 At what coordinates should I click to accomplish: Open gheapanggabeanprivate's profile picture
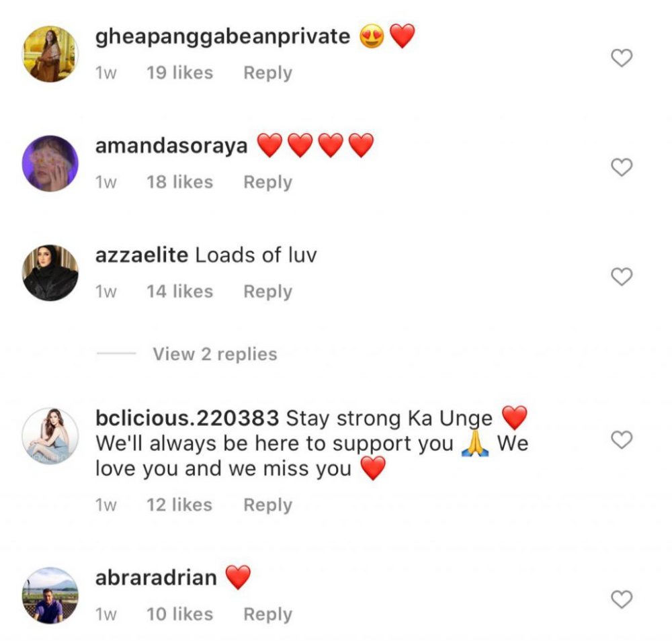point(51,54)
